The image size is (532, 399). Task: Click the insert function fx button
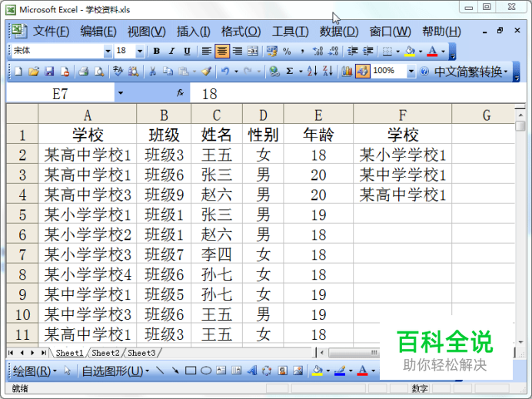[180, 92]
